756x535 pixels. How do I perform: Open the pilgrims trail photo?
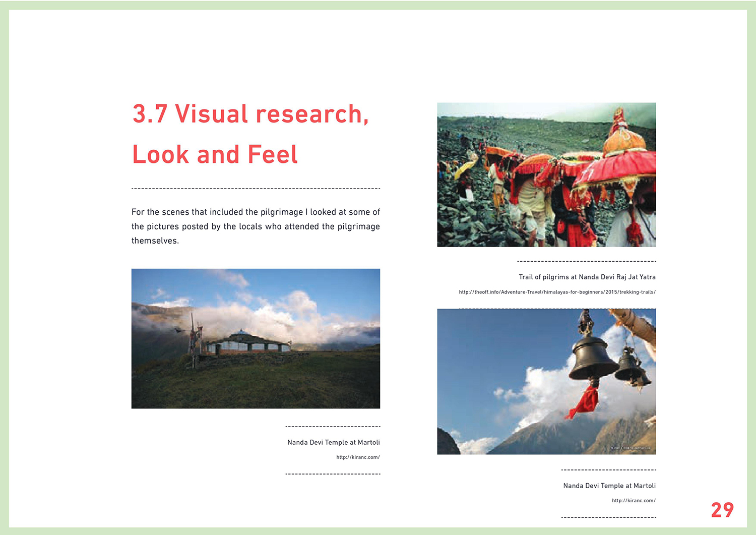tap(546, 174)
